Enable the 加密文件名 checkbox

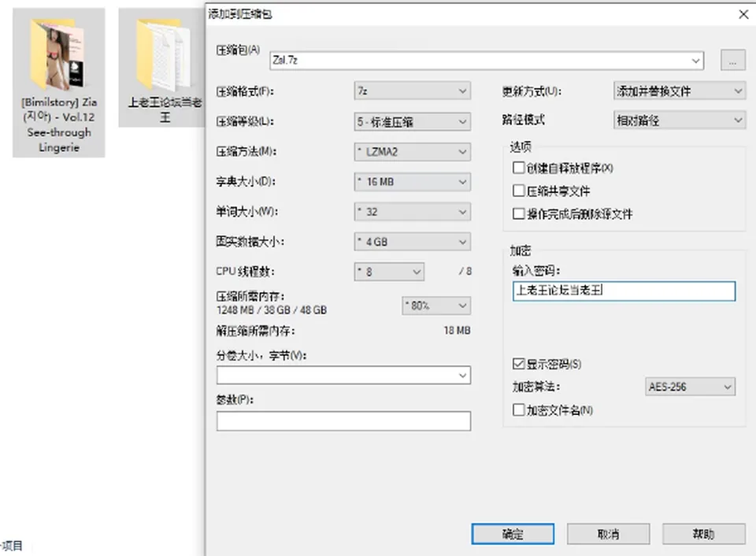tap(519, 410)
